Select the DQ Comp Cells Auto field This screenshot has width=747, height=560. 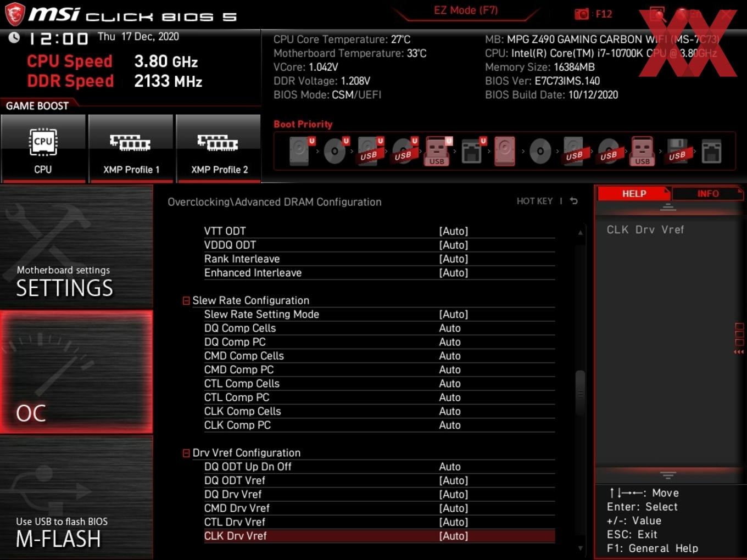450,328
